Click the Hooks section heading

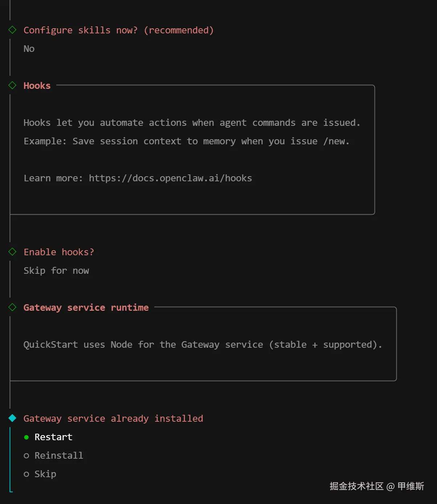(x=37, y=86)
